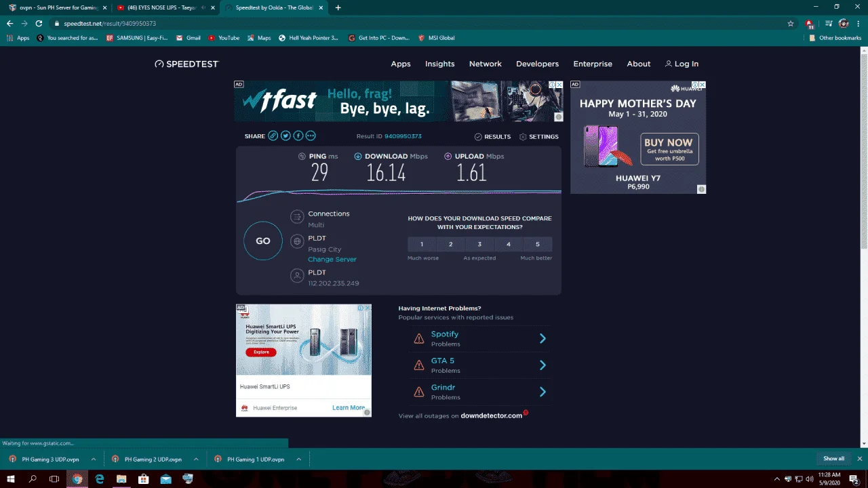This screenshot has width=868, height=488.
Task: Open Network menu item
Action: (x=486, y=64)
